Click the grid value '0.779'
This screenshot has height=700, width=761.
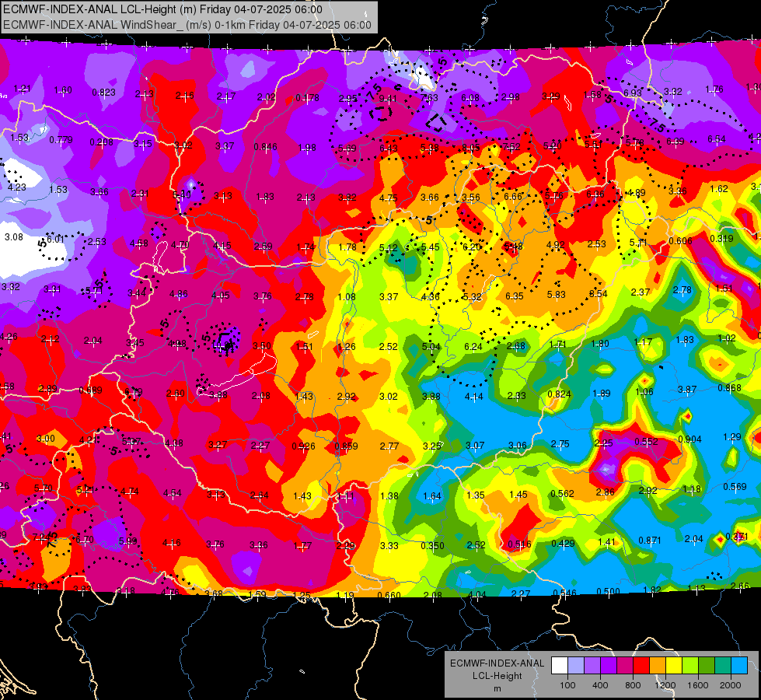[61, 140]
